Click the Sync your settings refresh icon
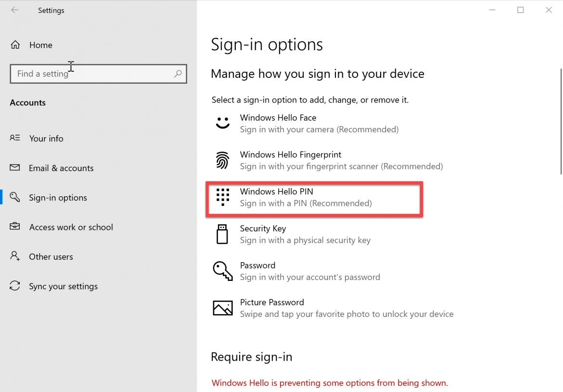 click(x=14, y=286)
